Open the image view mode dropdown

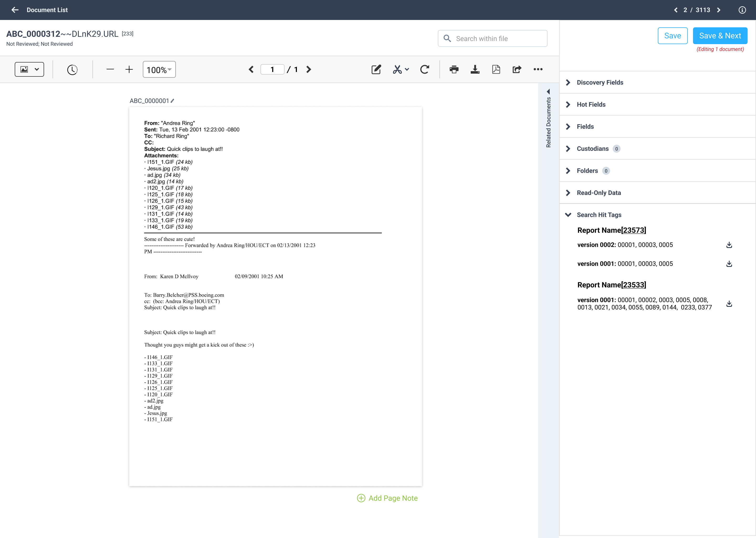[x=29, y=69]
